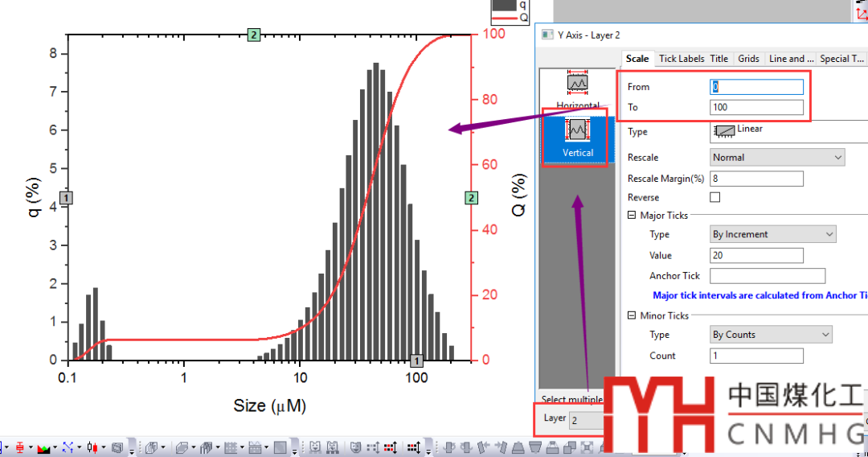Screen dimensions: 868x457
Task: Open Major Ticks Type dropdown 'By Increment'
Action: coord(772,234)
